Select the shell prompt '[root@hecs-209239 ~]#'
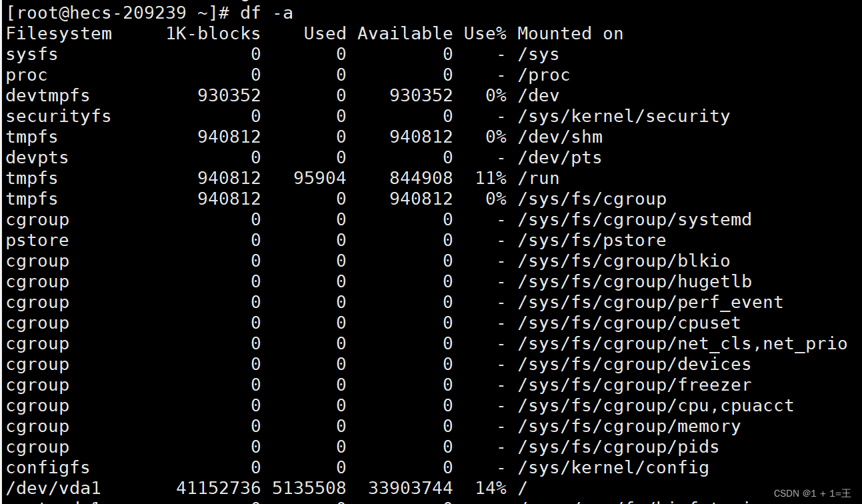Image resolution: width=862 pixels, height=504 pixels. pos(118,13)
